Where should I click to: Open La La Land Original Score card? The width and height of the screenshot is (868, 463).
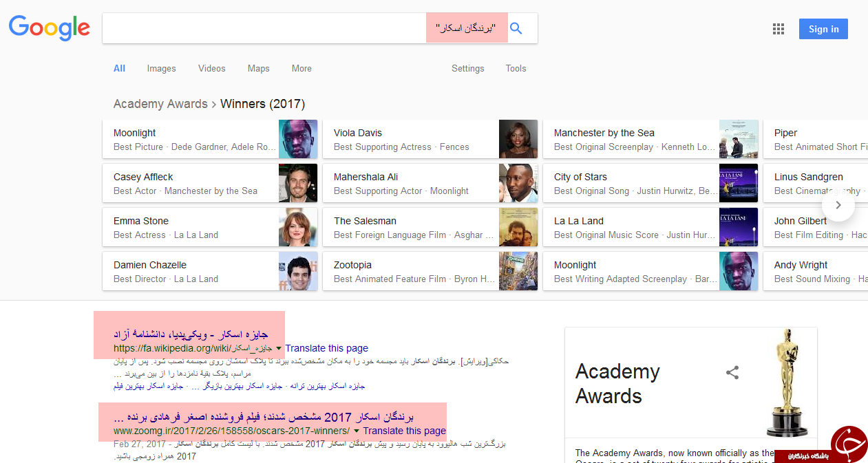650,227
